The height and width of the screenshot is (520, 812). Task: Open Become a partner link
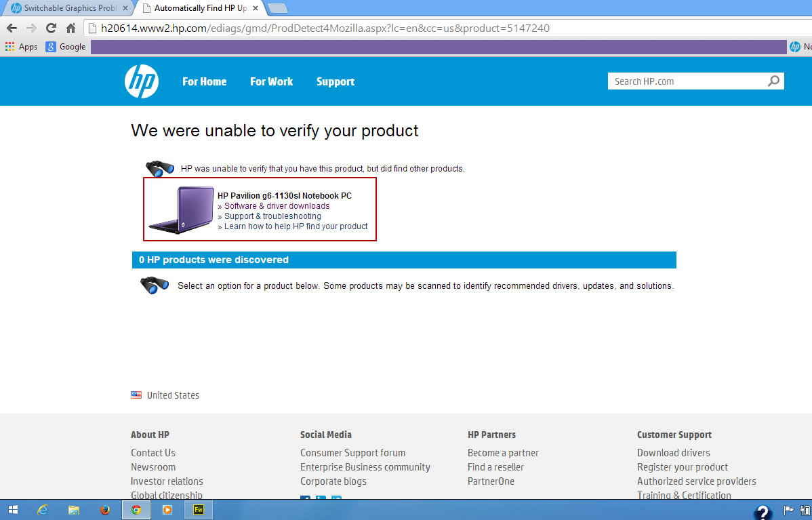tap(503, 453)
